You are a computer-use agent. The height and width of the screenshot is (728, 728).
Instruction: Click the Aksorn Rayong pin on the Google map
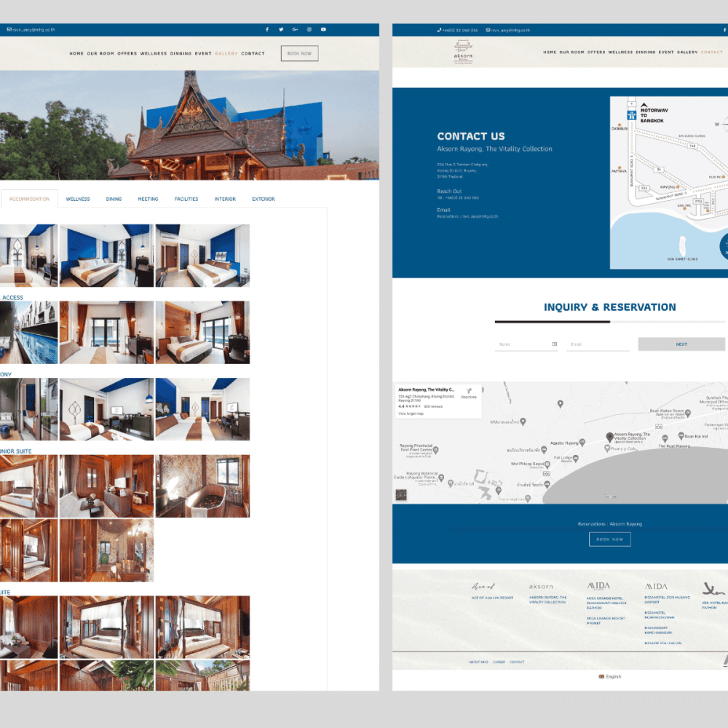pos(609,437)
